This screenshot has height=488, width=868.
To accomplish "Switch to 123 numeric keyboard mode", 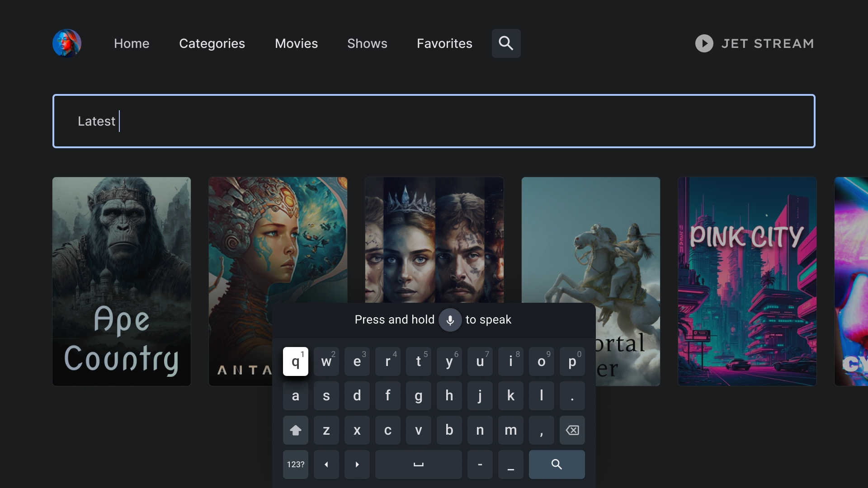I will tap(295, 464).
